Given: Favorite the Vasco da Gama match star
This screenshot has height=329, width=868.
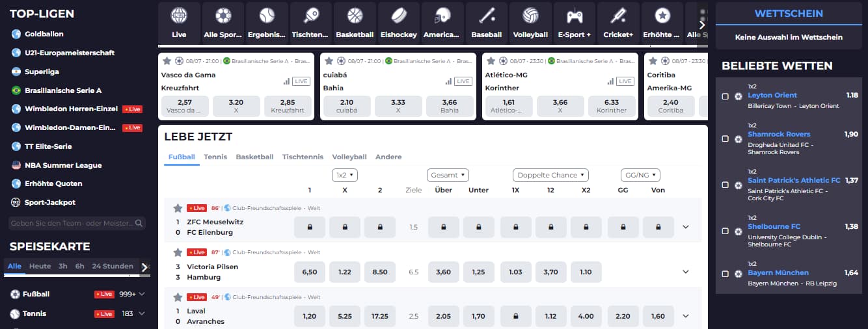Looking at the screenshot, I should coord(167,61).
